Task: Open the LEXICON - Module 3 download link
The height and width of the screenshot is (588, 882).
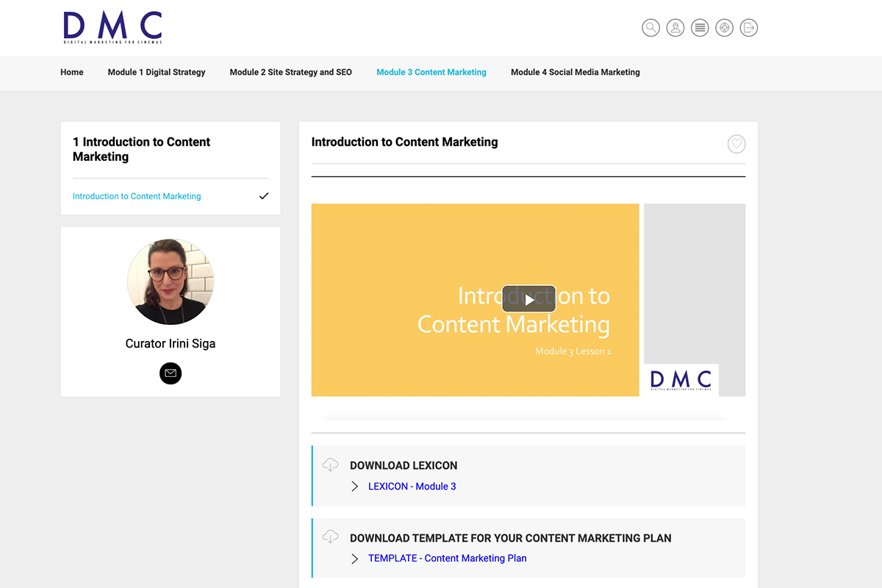Action: point(412,486)
